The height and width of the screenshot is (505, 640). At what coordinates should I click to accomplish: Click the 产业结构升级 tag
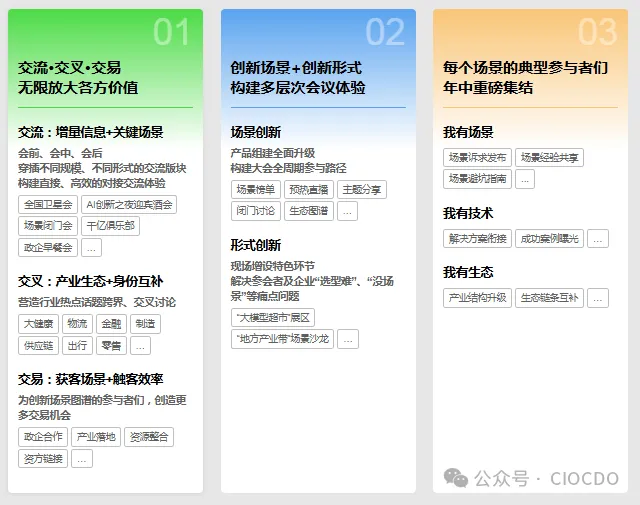[x=477, y=298]
